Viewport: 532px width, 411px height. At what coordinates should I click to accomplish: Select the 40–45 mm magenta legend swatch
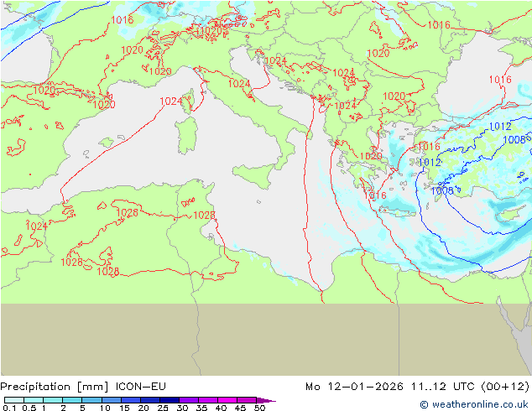[x=227, y=400]
